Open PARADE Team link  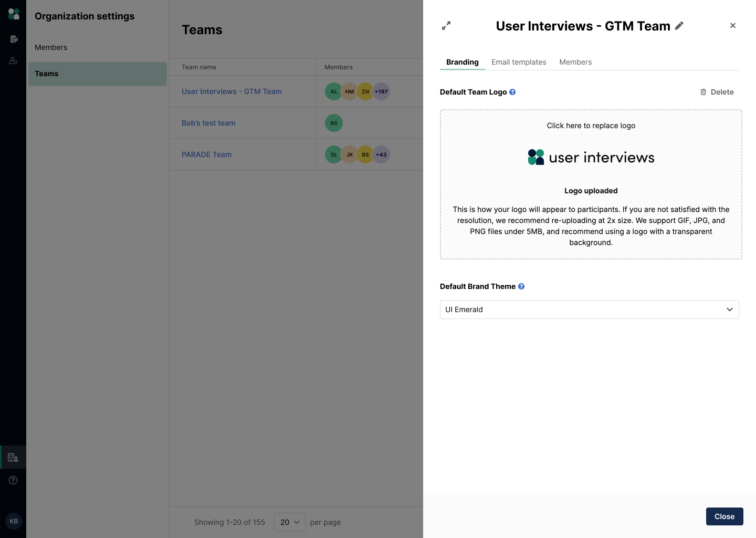[206, 154]
